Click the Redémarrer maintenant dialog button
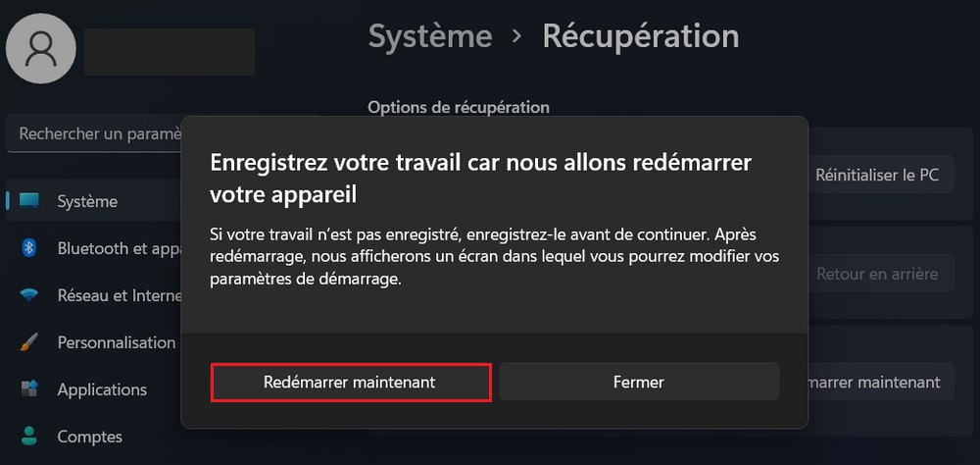The image size is (980, 465). point(350,382)
